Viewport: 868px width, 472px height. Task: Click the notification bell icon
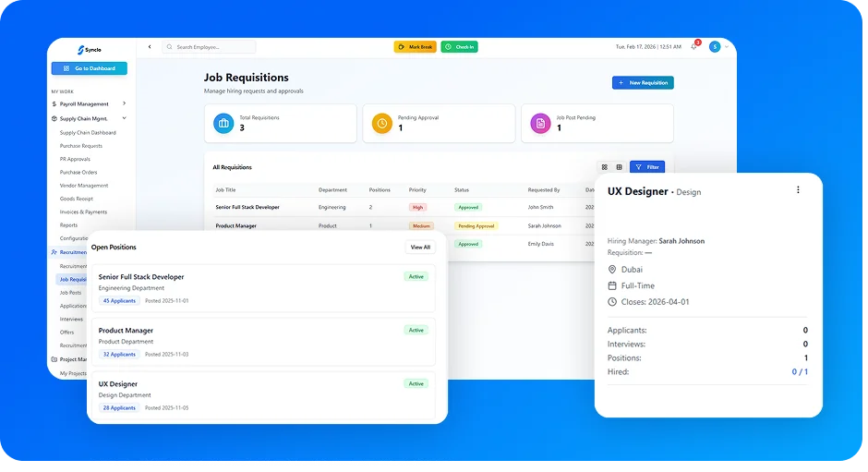694,46
